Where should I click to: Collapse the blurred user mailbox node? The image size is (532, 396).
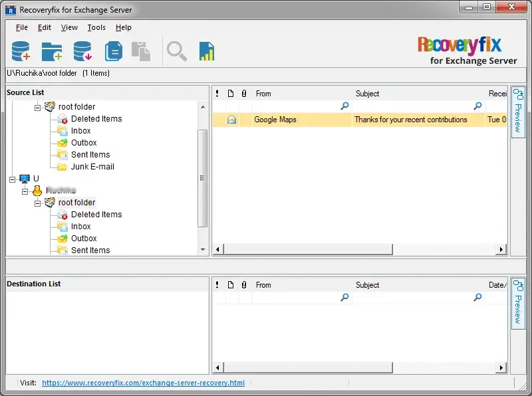[25, 191]
